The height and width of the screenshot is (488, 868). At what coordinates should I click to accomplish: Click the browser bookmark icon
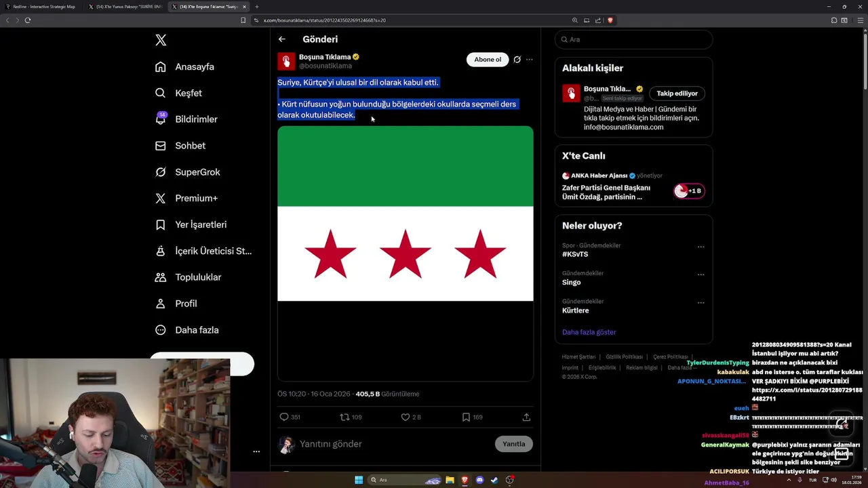tap(243, 20)
